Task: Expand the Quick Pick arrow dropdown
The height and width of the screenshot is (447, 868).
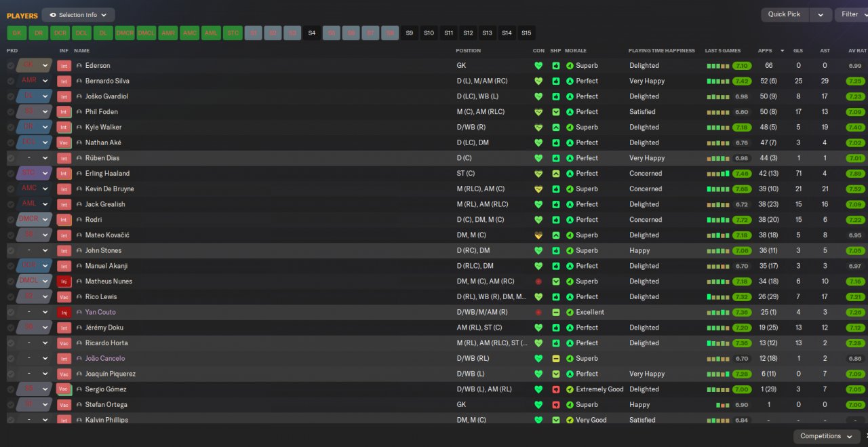Action: coord(821,15)
